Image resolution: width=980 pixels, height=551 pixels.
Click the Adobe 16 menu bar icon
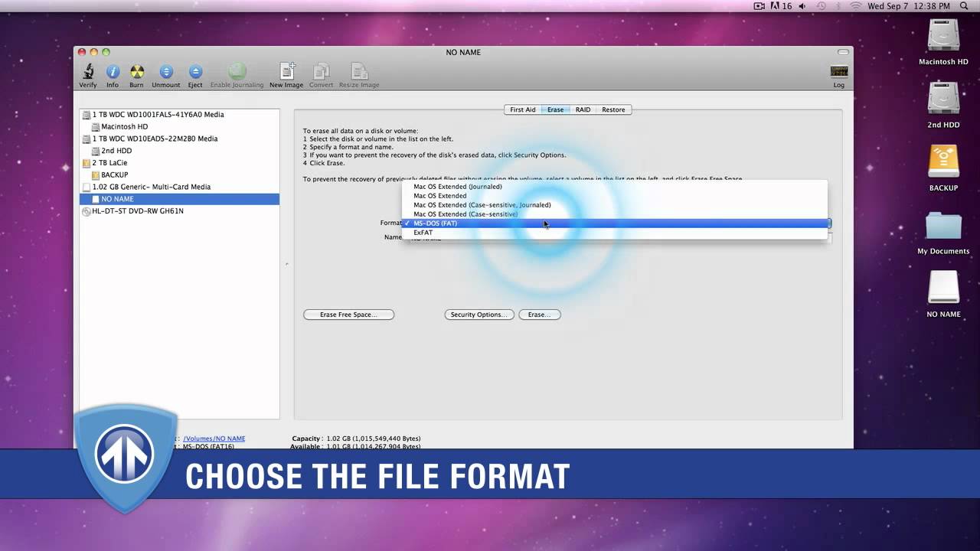pyautogui.click(x=781, y=6)
